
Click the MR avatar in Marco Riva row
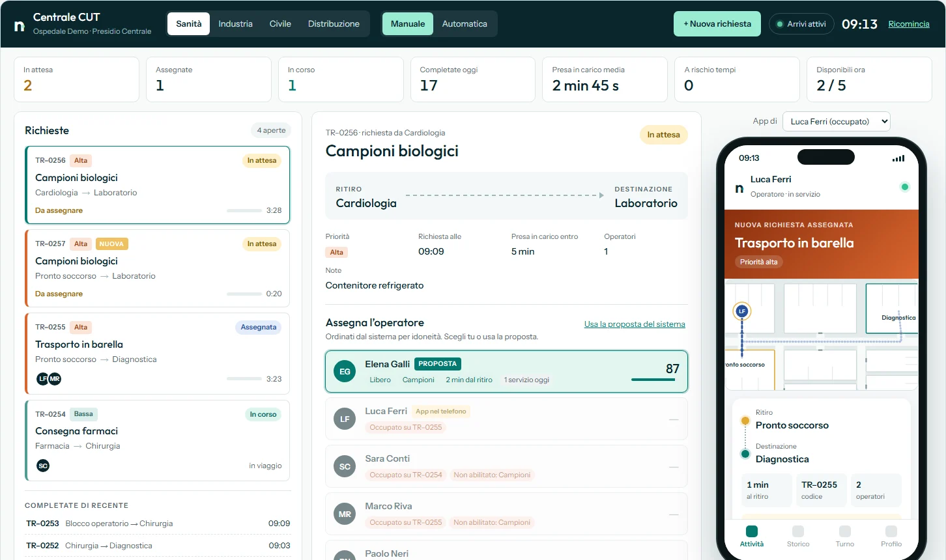pos(345,514)
